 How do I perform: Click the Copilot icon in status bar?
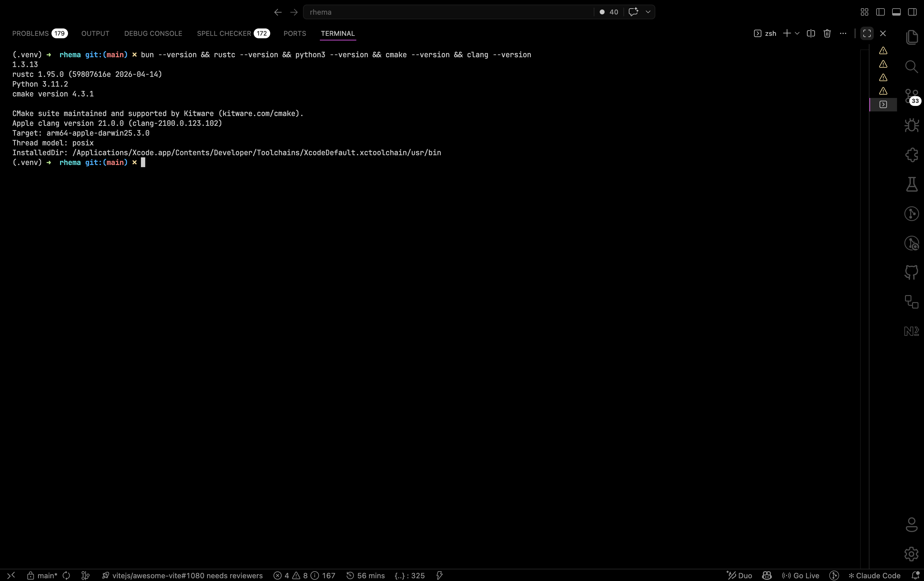(767, 575)
